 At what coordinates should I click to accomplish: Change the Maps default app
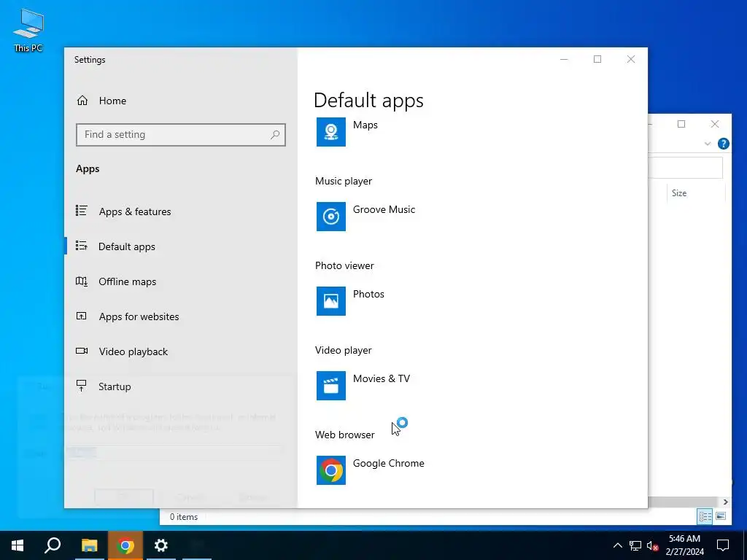(365, 125)
